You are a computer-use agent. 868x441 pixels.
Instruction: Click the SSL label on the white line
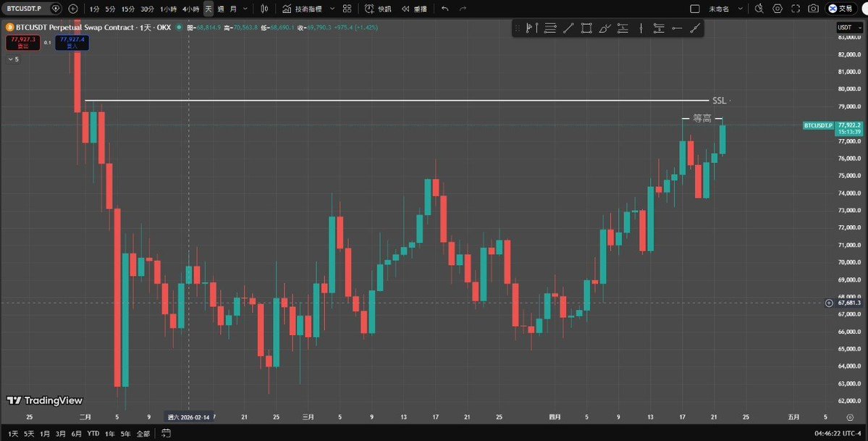click(719, 101)
